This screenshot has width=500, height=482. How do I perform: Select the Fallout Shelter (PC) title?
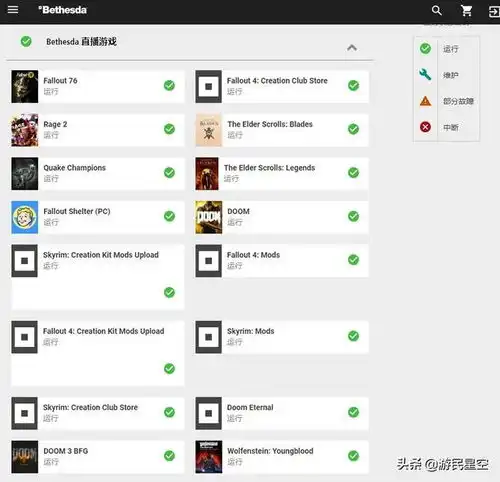tap(77, 211)
